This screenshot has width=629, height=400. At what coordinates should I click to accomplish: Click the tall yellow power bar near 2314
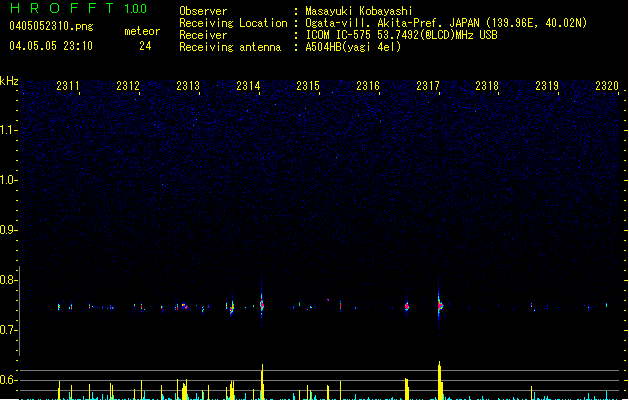pyautogui.click(x=262, y=382)
